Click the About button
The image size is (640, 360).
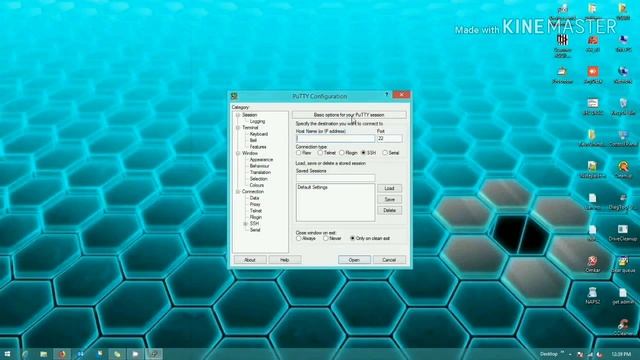250,260
